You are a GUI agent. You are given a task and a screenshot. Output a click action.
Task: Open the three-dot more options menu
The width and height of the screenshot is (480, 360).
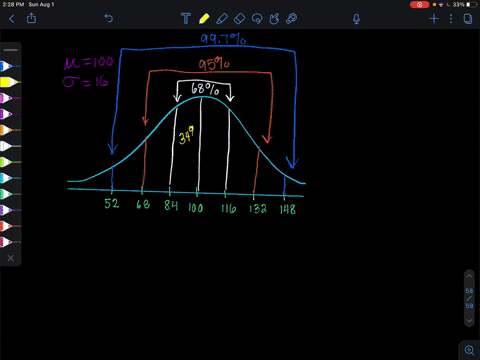pos(451,19)
